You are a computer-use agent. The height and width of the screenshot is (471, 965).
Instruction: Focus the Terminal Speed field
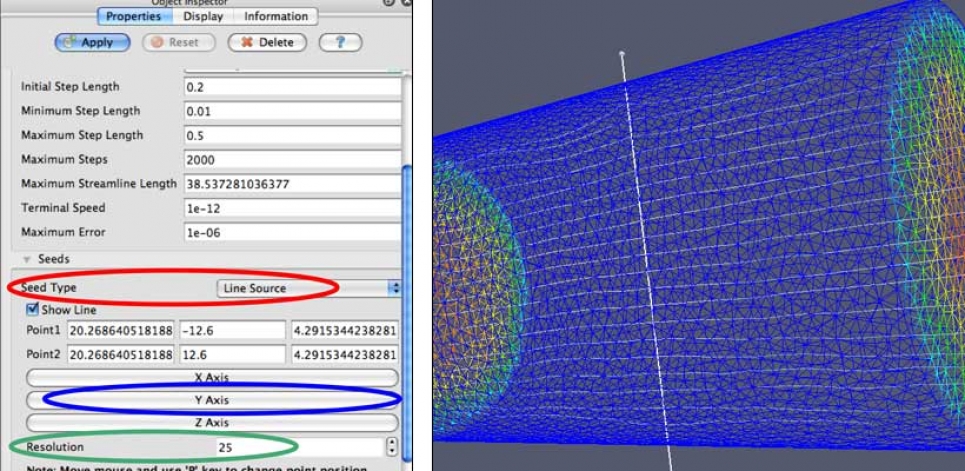pyautogui.click(x=291, y=208)
